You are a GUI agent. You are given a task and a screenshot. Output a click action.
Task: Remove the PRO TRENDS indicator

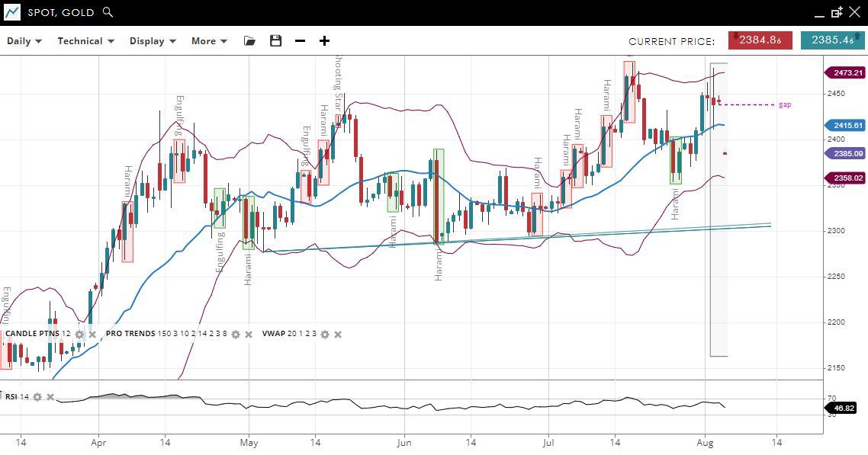coord(249,335)
